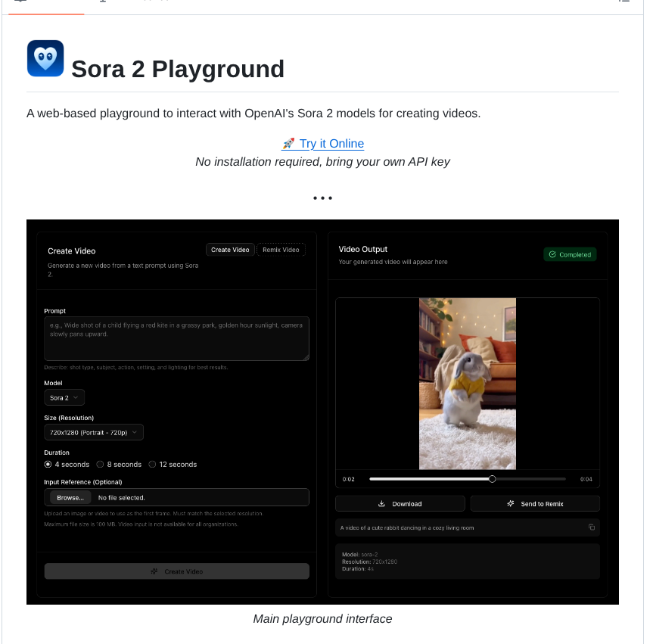Switch to the Remix Video tab

click(281, 249)
